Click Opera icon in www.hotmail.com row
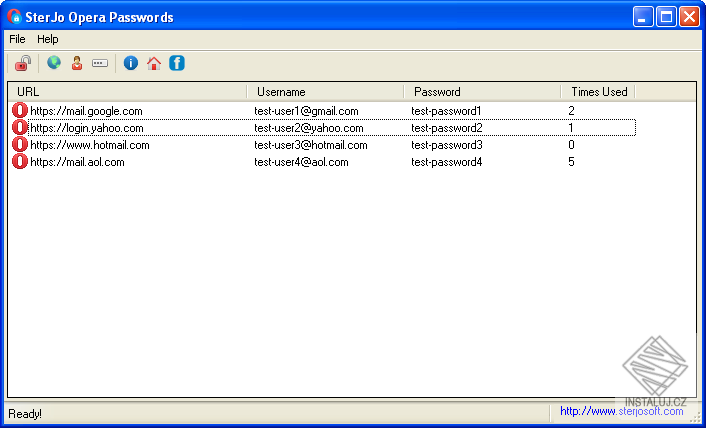706x429 pixels. coord(20,145)
